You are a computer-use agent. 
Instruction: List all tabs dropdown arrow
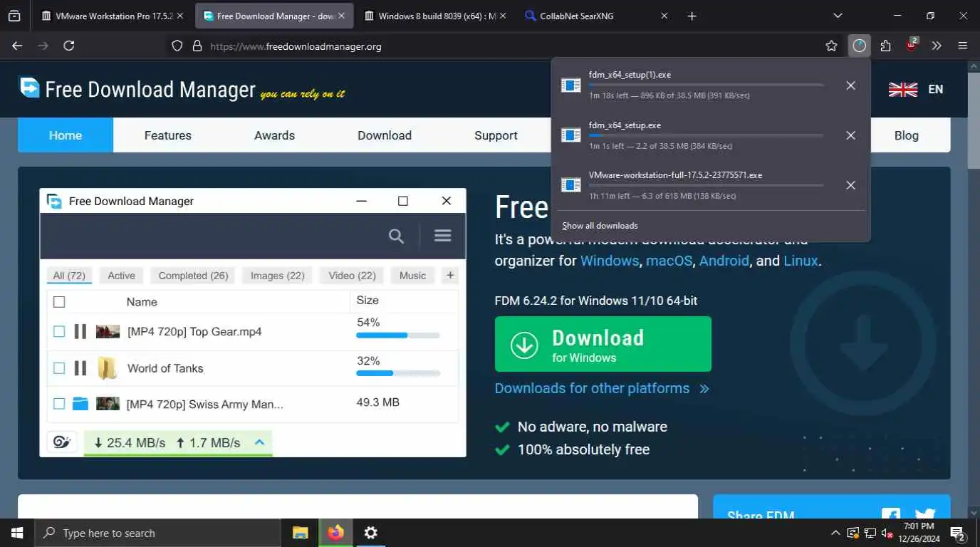pos(838,16)
